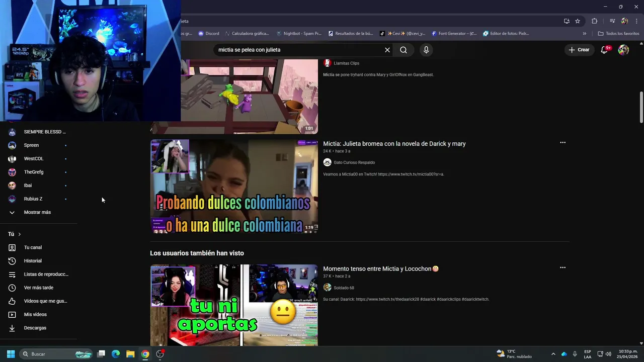Show hidden system tray icons
Image resolution: width=644 pixels, height=362 pixels.
(553, 354)
